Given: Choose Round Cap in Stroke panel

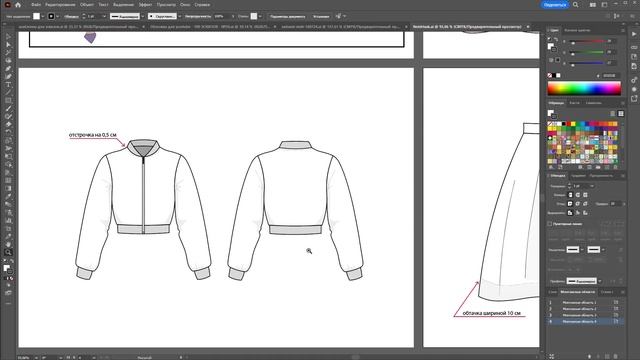Looking at the screenshot, I should (578, 195).
